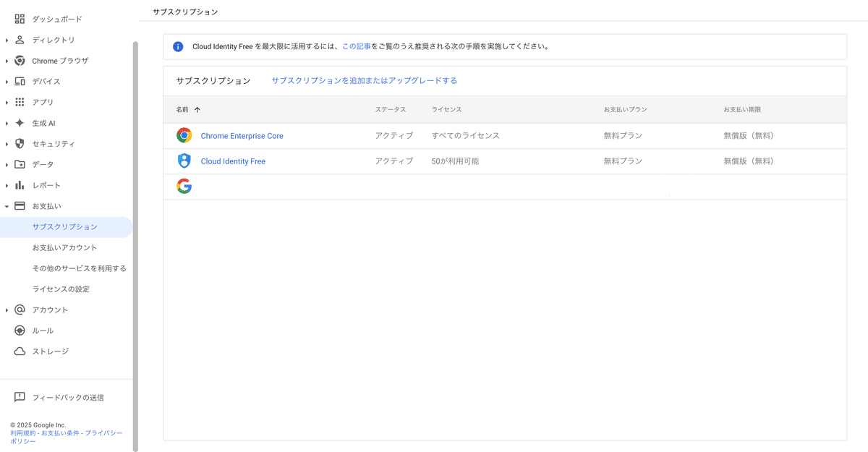Open the デバイス icon in sidebar
The height and width of the screenshot is (452, 868).
coord(20,81)
